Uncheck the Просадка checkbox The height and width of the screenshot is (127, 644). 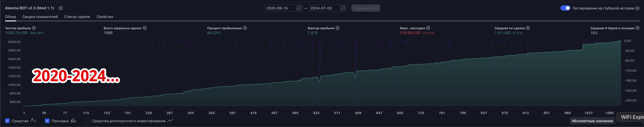coord(47,121)
